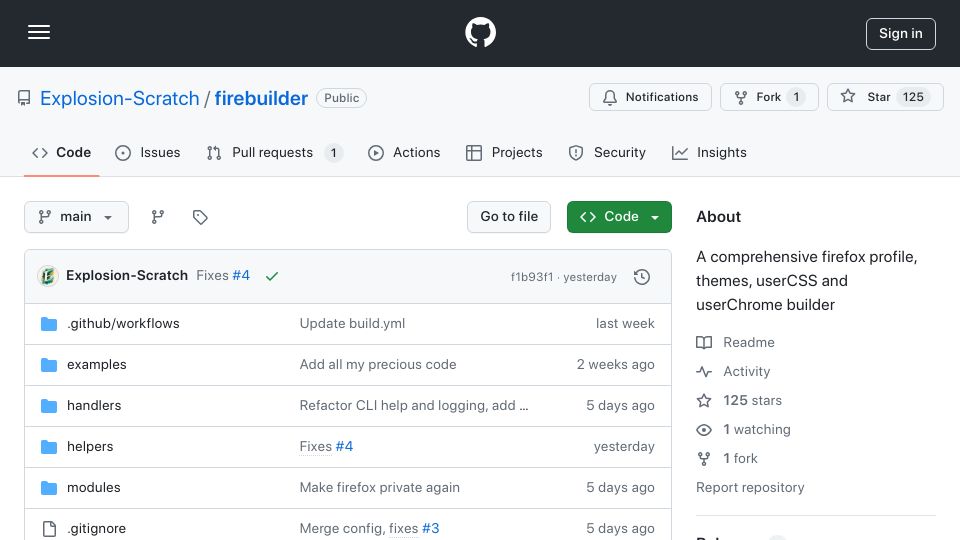
Task: View tags via the tag icon
Action: [x=200, y=217]
